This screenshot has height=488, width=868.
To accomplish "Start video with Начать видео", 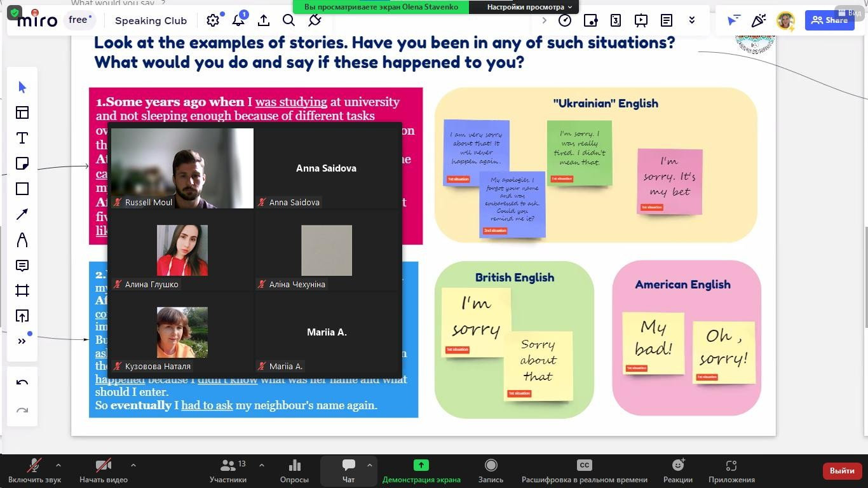I will pos(104,471).
